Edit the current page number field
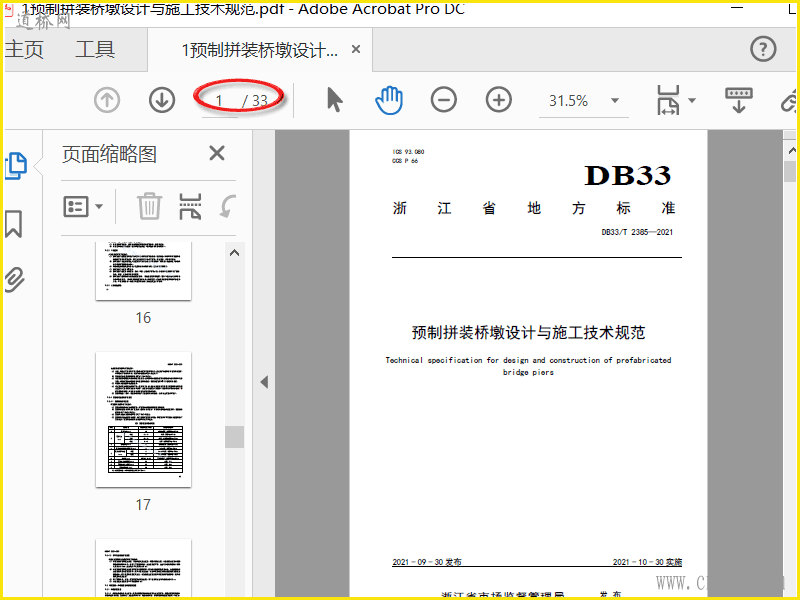 pos(220,101)
